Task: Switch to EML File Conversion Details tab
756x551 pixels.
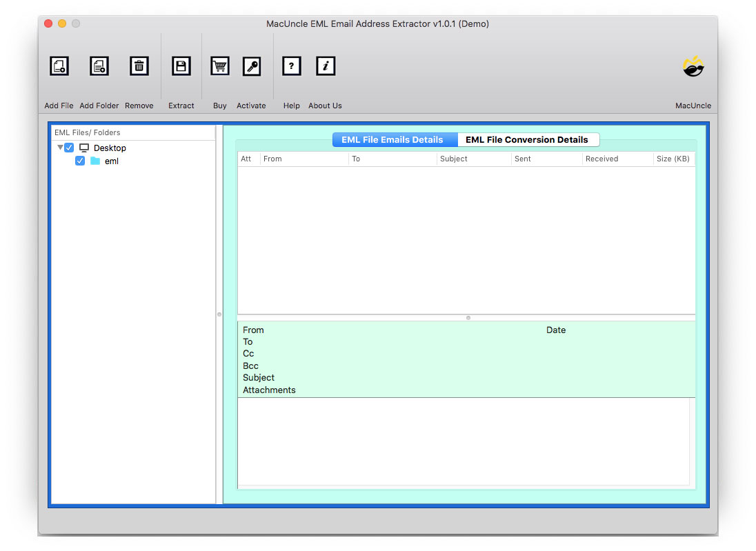Action: [x=528, y=140]
